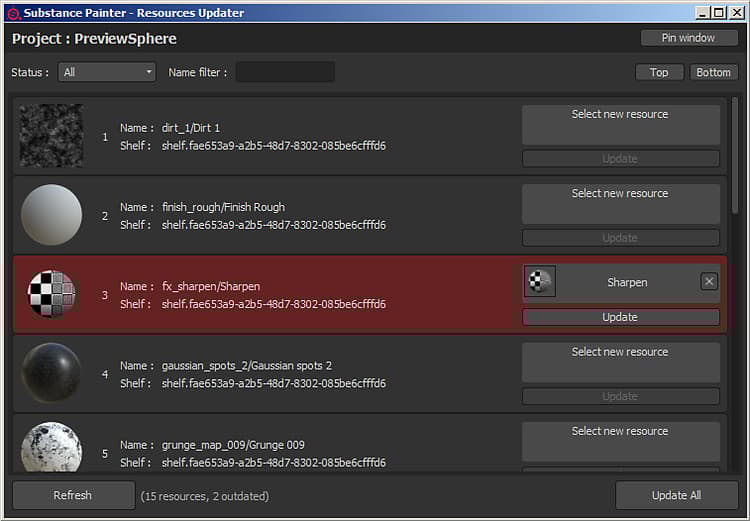Click the Finish Rough sphere thumbnail

tap(52, 215)
